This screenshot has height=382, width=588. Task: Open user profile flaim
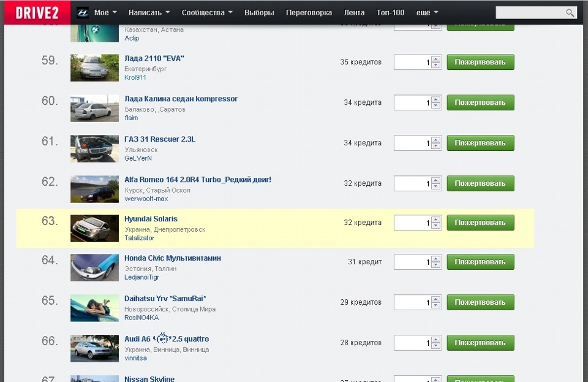131,118
